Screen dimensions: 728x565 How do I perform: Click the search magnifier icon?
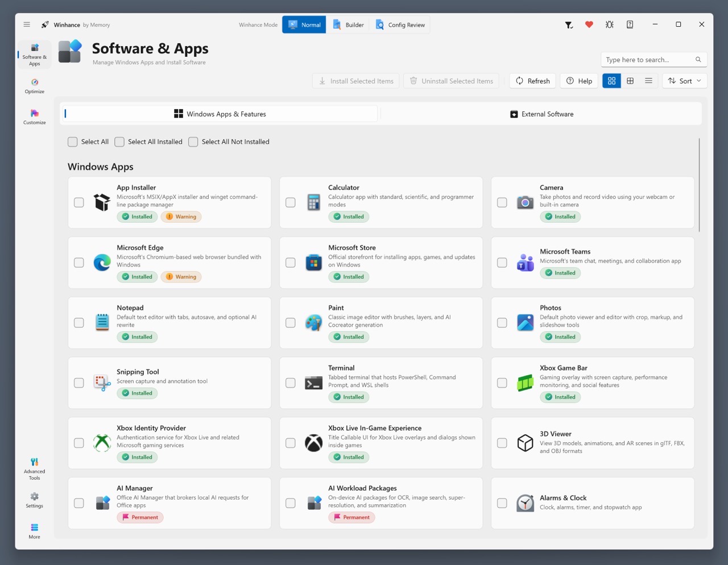pyautogui.click(x=698, y=60)
